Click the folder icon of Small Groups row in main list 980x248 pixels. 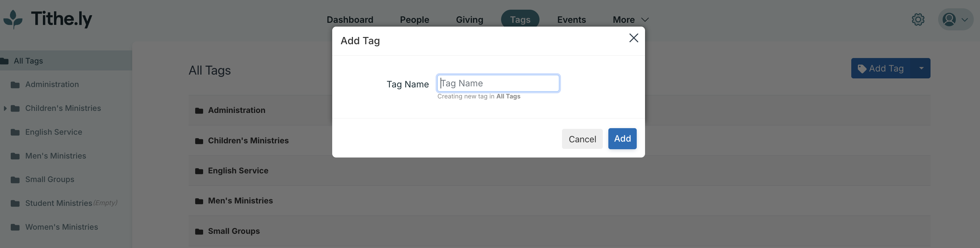click(x=199, y=231)
